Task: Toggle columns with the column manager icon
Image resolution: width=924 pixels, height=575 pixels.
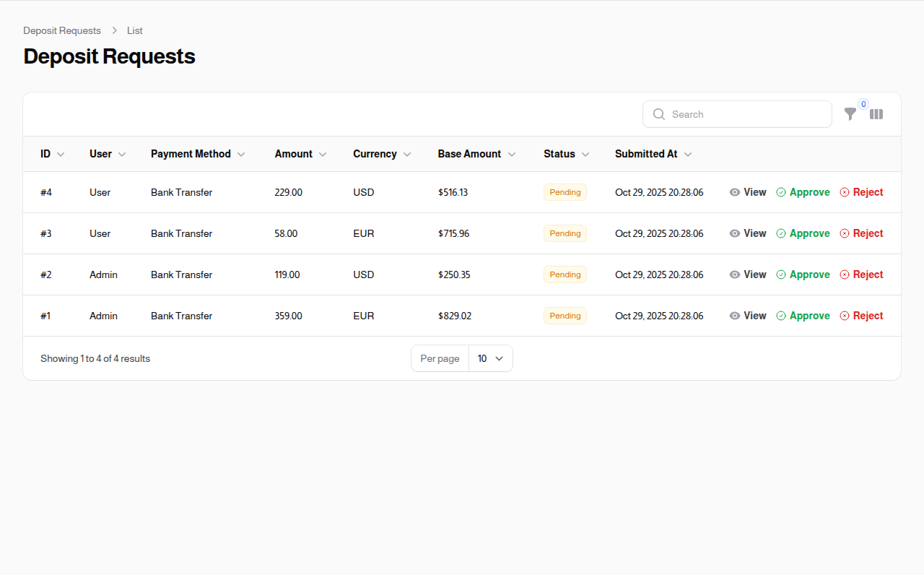Action: coord(876,114)
